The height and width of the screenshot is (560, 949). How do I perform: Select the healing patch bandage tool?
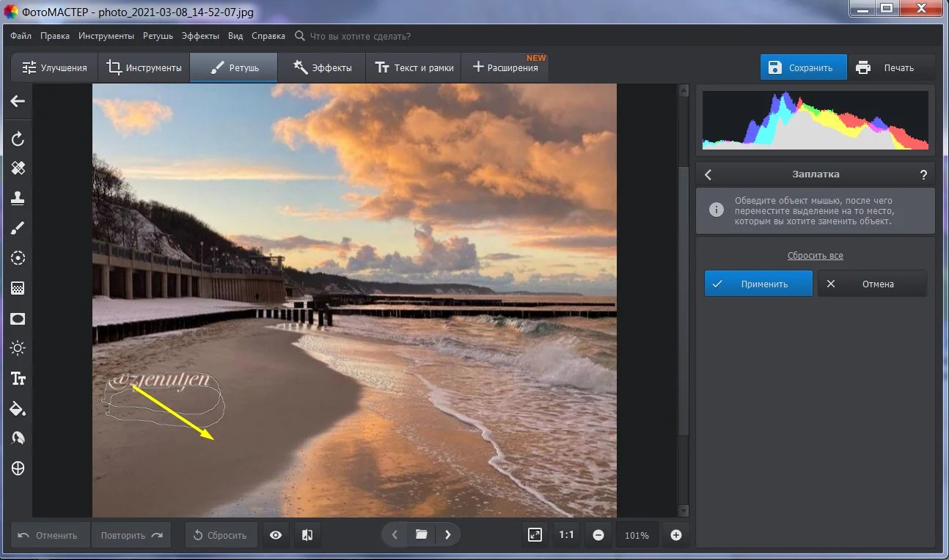click(x=18, y=168)
